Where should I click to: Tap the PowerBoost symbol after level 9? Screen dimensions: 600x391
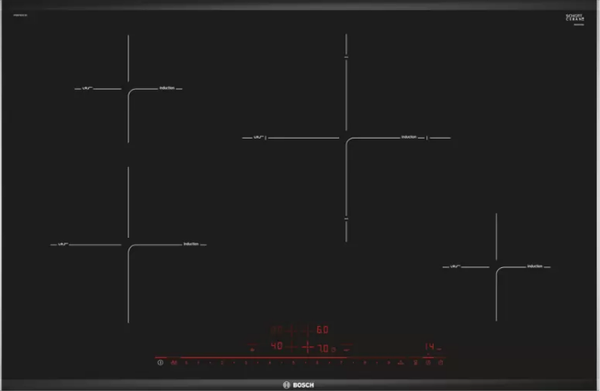point(401,362)
